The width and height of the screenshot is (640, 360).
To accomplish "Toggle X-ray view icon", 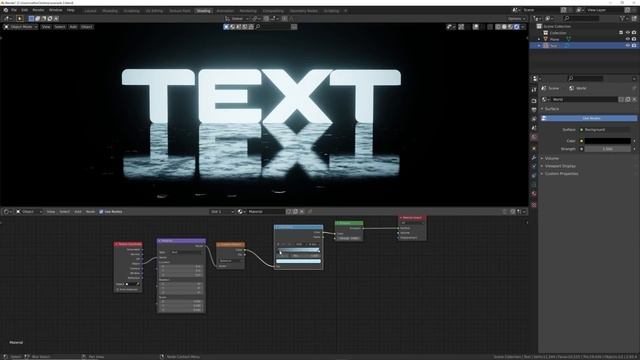I will [x=490, y=27].
